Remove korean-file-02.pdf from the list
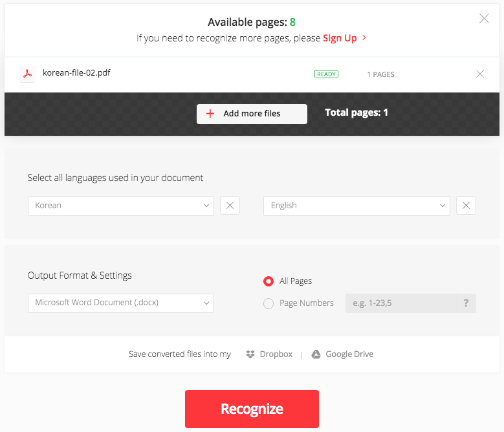The width and height of the screenshot is (504, 432). 480,74
